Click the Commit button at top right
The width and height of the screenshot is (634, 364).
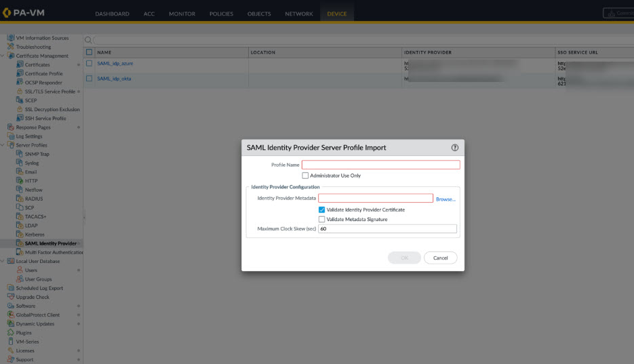click(618, 13)
